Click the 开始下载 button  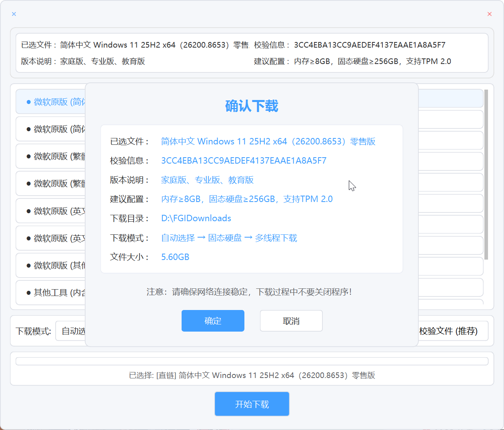[252, 404]
